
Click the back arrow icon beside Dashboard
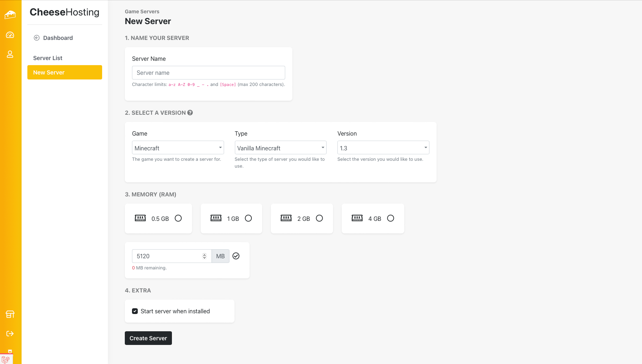pyautogui.click(x=37, y=38)
